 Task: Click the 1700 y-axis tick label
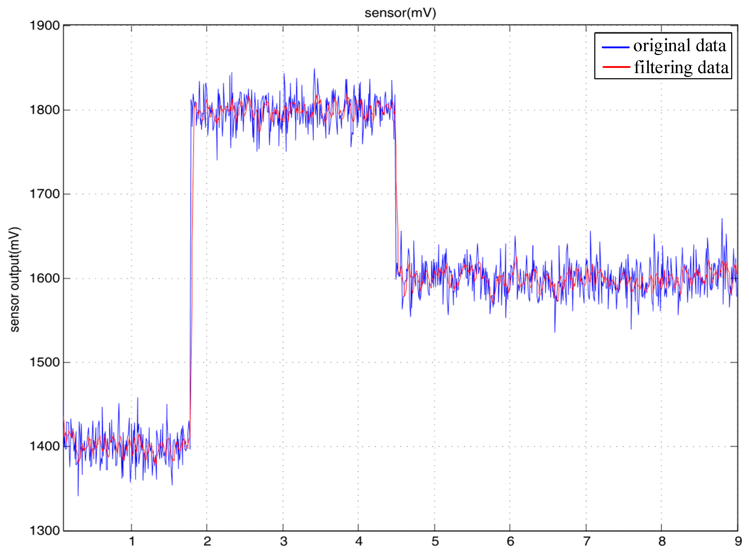pos(45,194)
